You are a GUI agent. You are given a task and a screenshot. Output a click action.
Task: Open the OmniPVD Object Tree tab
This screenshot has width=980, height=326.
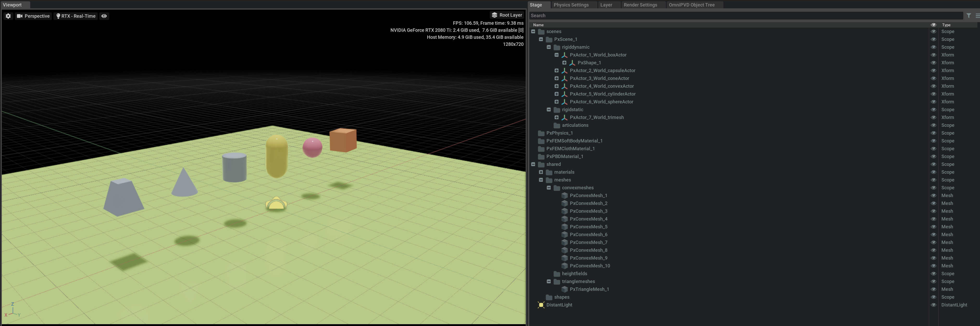(x=691, y=5)
